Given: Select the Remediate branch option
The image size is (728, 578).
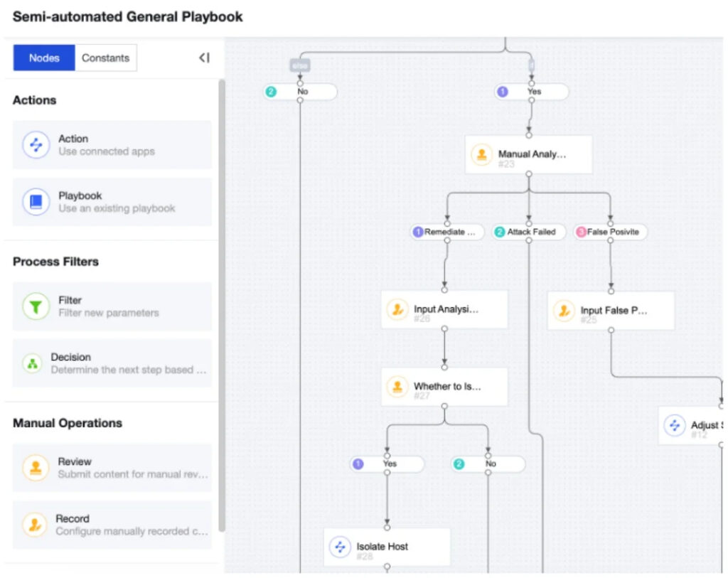Looking at the screenshot, I should click(x=447, y=232).
